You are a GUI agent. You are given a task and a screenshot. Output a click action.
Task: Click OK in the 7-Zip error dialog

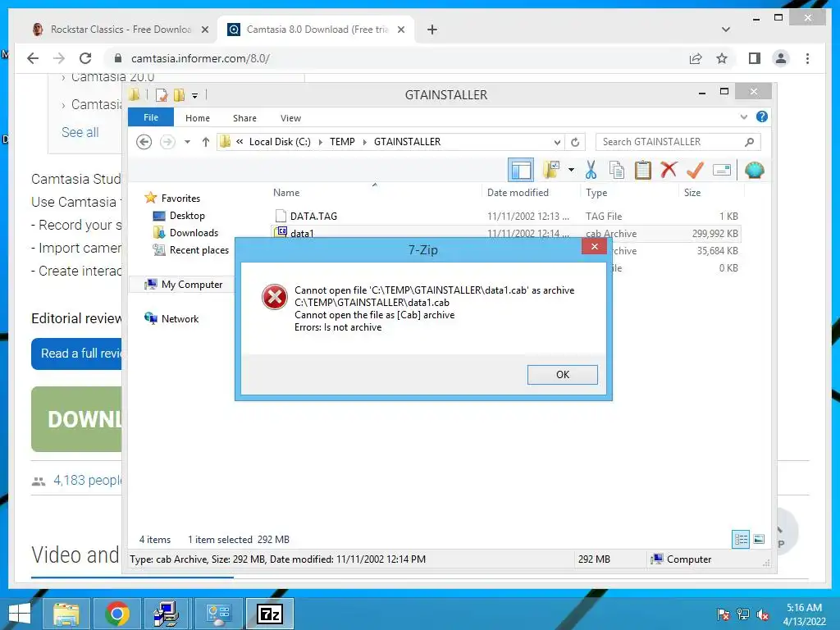[562, 374]
